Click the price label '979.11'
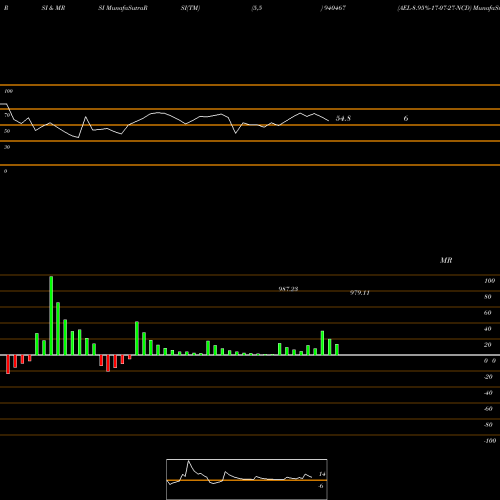This screenshot has height=500, width=500. 360,293
